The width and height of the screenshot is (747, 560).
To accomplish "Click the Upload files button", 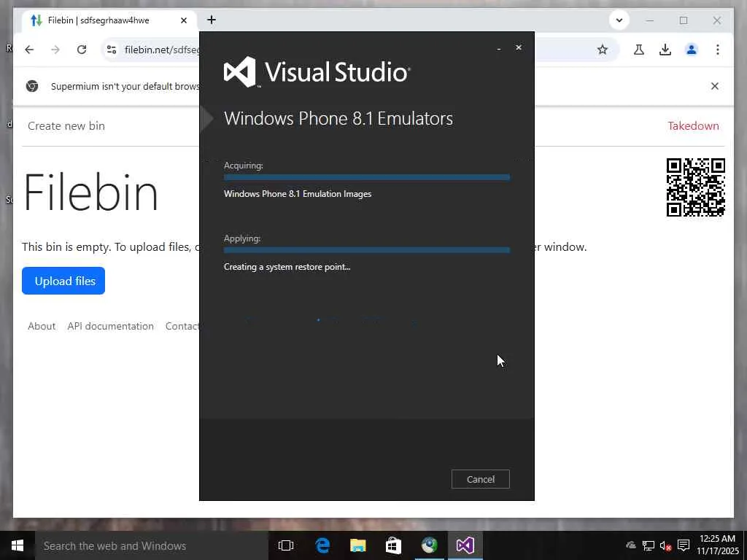I will tap(63, 281).
